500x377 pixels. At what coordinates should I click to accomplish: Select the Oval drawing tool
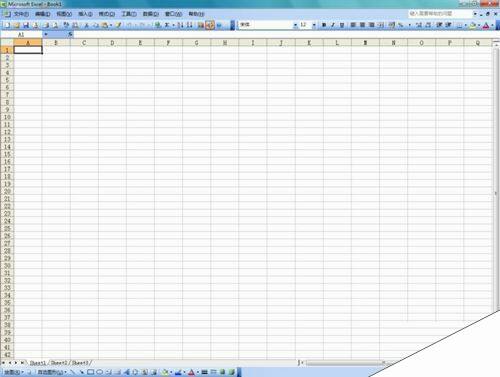click(99, 372)
